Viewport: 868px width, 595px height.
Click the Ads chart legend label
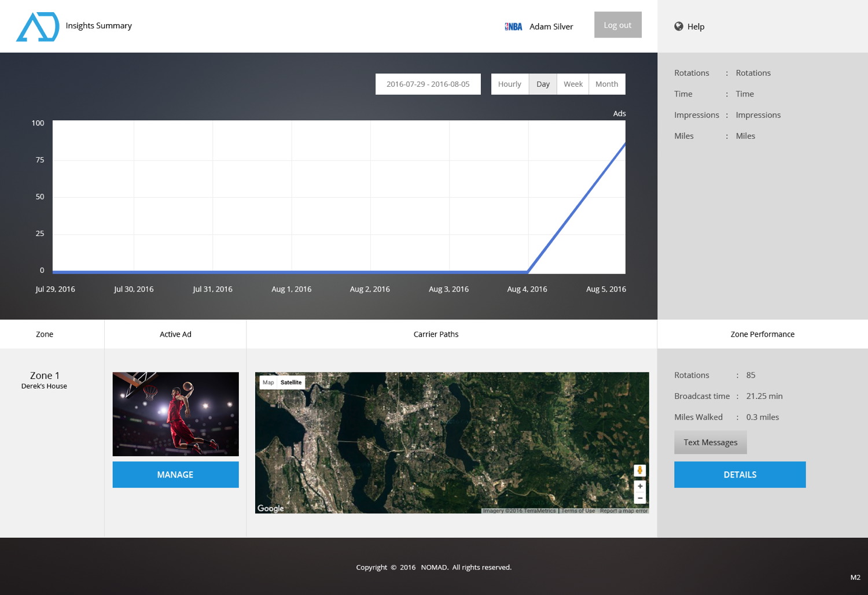[620, 113]
